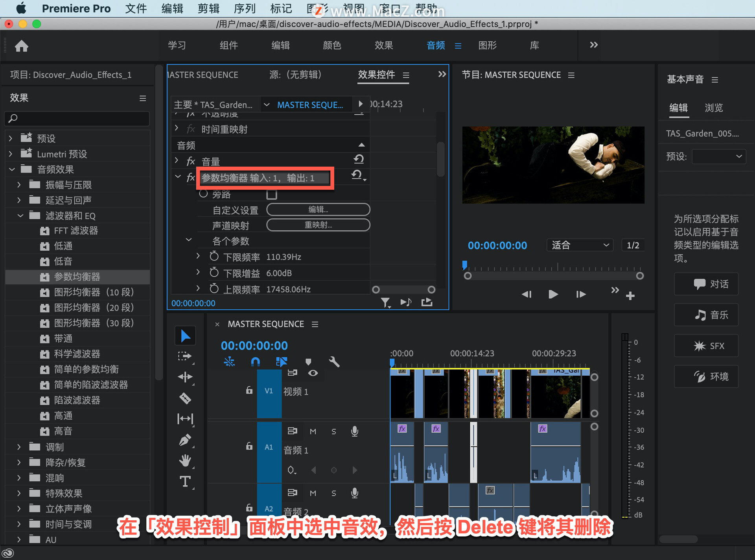Select 参数均衡器 in effects list
755x560 pixels.
[x=77, y=277]
